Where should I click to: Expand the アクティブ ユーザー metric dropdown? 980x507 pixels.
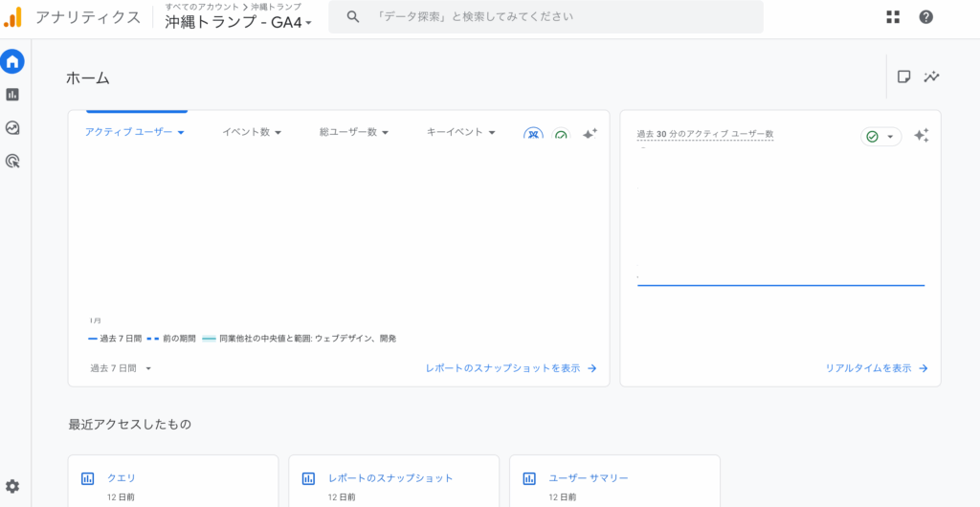coord(134,132)
